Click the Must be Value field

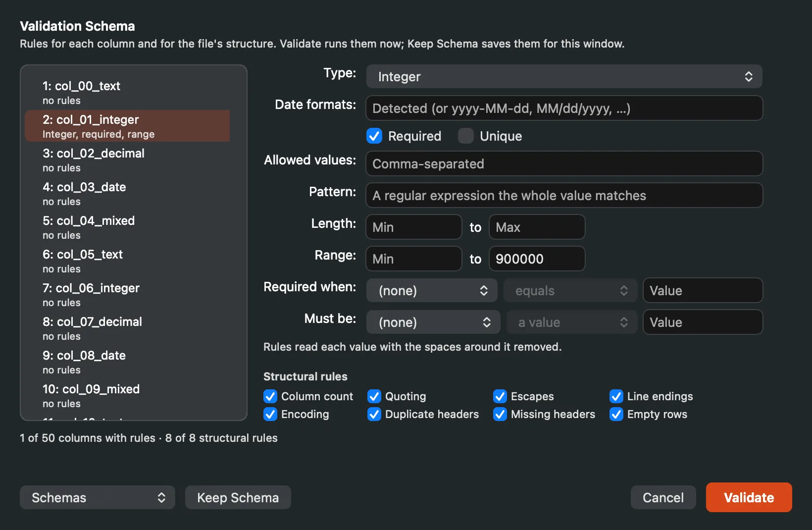point(703,322)
